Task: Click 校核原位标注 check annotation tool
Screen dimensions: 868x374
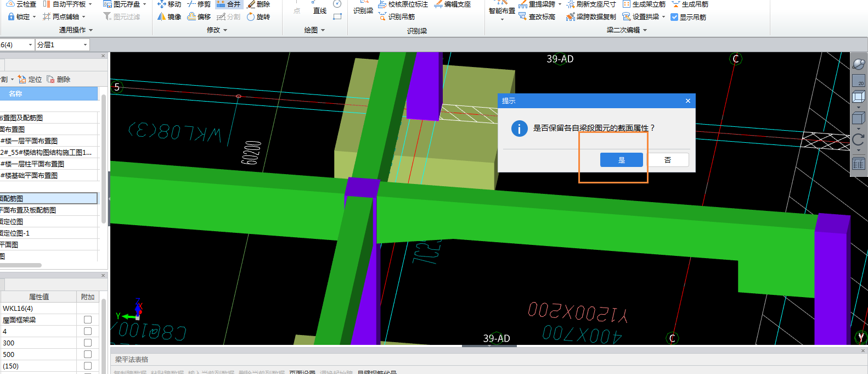Action: pos(403,4)
